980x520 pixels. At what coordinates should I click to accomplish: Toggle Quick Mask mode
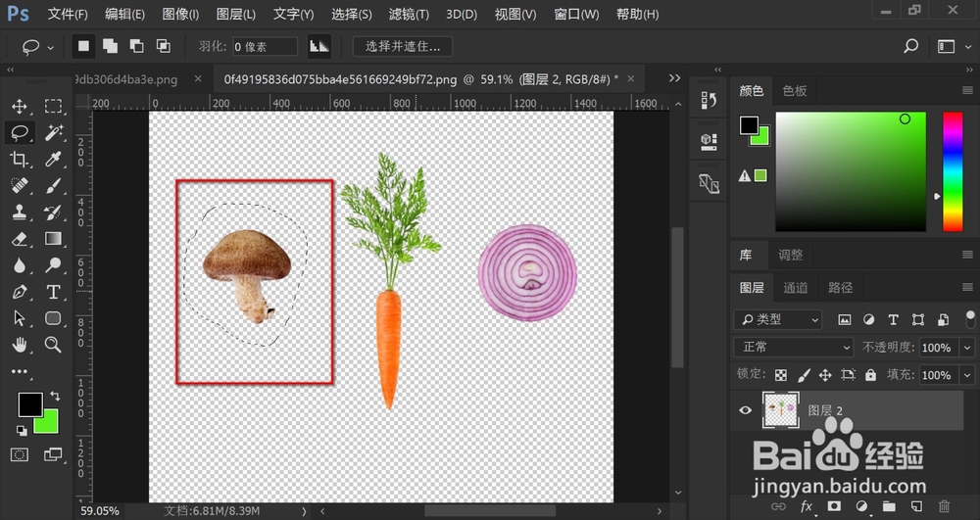point(20,455)
